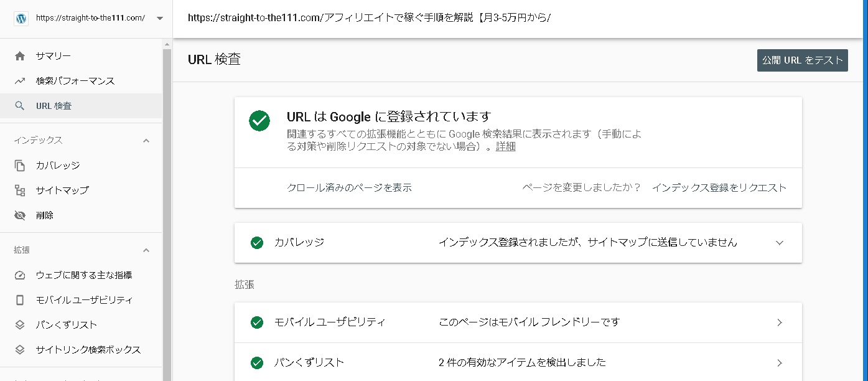Open カバレッジ via its pages icon
The width and height of the screenshot is (868, 381).
[x=20, y=166]
